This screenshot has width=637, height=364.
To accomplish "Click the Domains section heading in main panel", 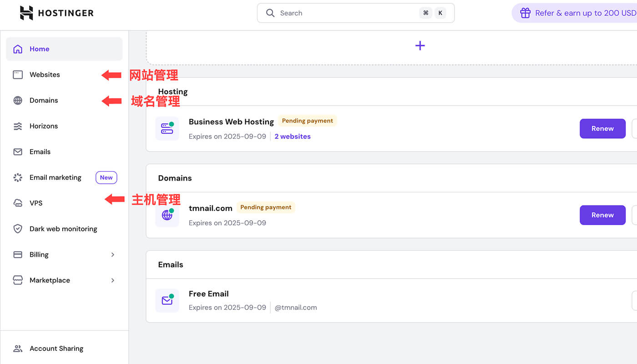I will [175, 178].
